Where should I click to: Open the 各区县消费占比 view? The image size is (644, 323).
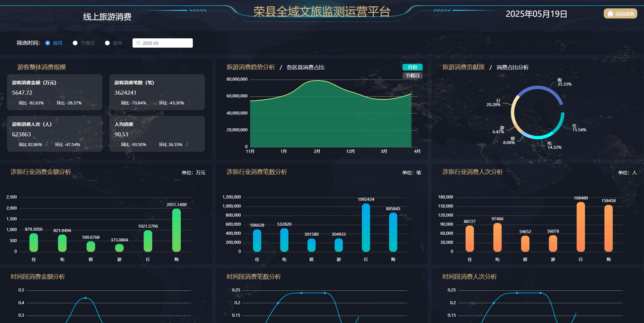coord(305,67)
